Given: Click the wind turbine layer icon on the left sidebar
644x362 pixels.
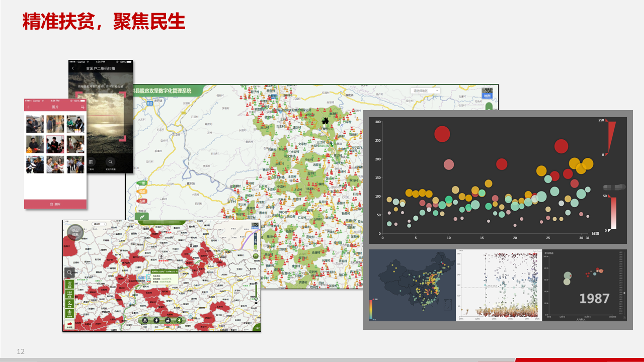Looking at the screenshot, I should pos(69,284).
